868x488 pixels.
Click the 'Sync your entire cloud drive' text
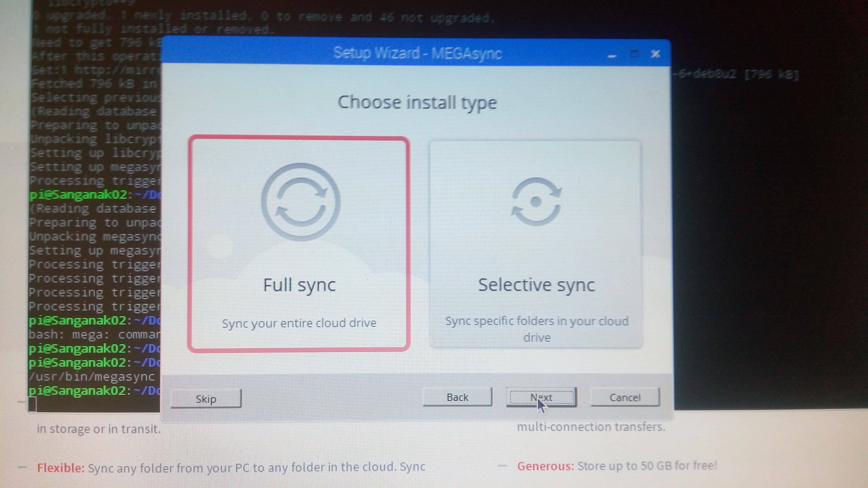(299, 323)
